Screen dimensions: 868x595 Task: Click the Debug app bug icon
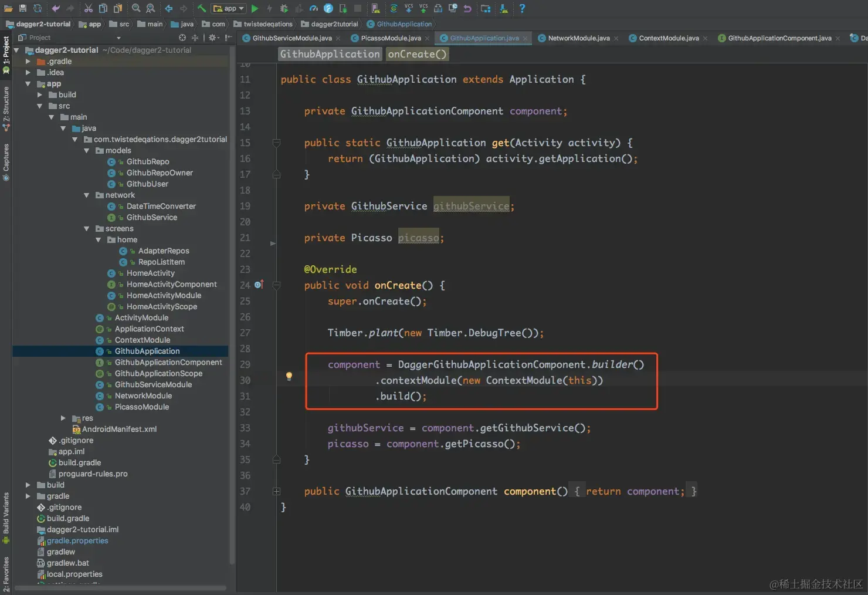point(284,8)
